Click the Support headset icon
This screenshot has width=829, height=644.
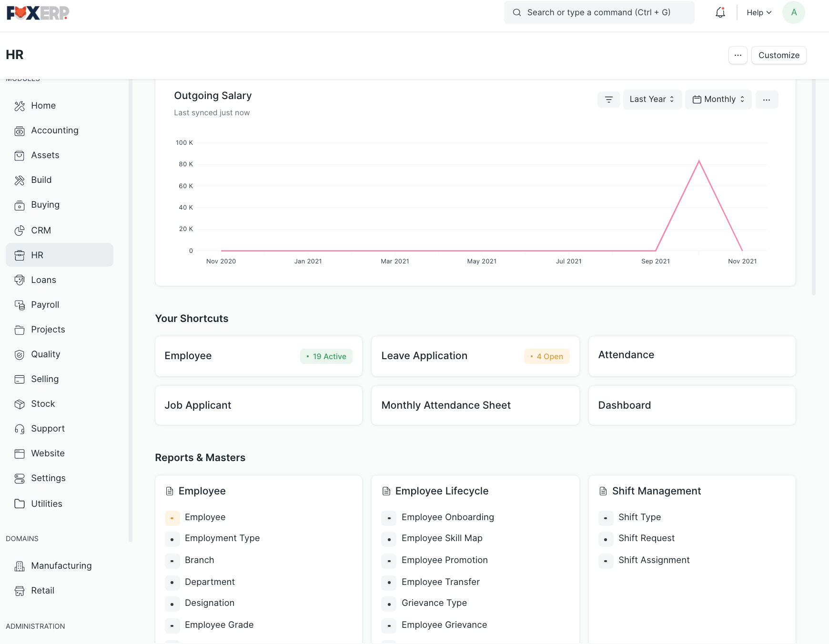[x=20, y=429]
